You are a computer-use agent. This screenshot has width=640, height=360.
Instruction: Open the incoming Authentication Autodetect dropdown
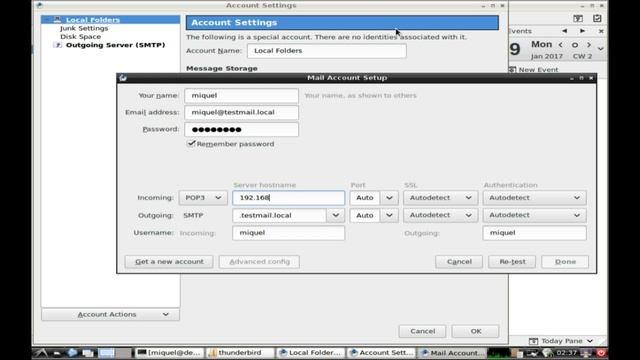pos(535,198)
